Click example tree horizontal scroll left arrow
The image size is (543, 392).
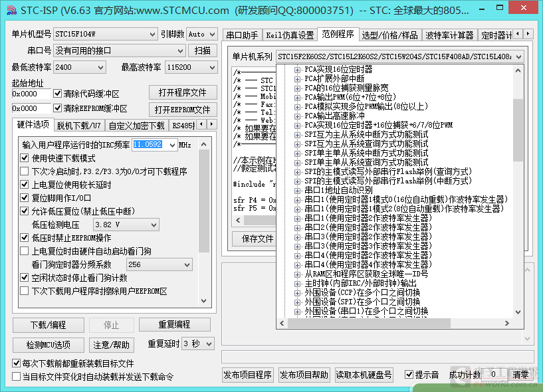pyautogui.click(x=282, y=323)
